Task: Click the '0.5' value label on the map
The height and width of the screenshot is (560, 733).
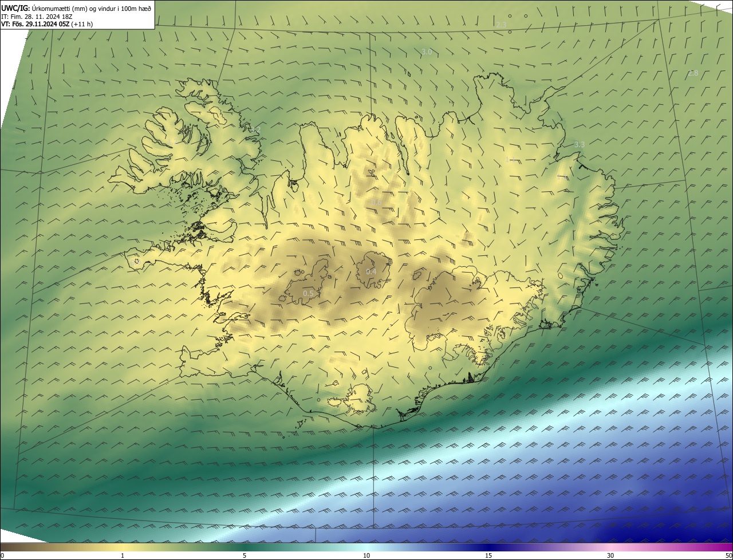Action: coord(308,293)
